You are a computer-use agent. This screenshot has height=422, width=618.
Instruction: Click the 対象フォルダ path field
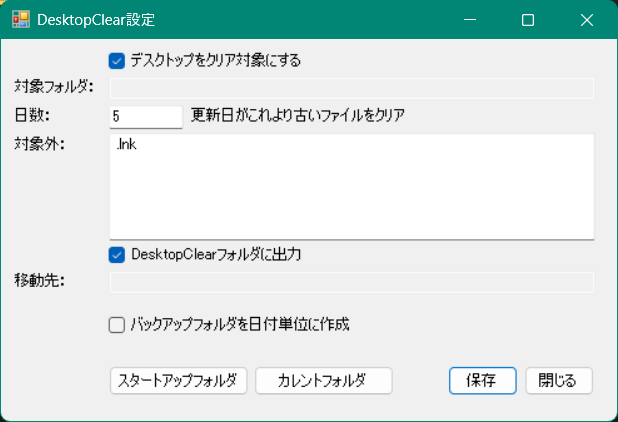[x=351, y=88]
